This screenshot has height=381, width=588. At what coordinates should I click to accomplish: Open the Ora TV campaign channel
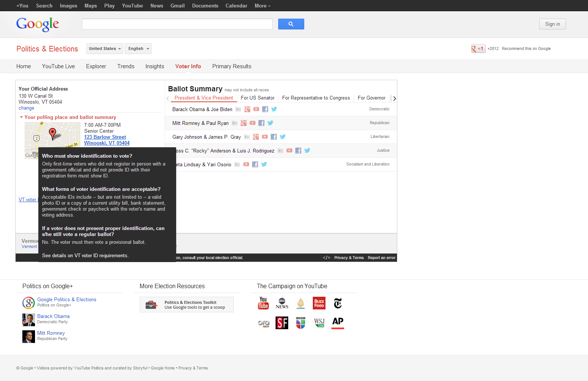(x=264, y=323)
